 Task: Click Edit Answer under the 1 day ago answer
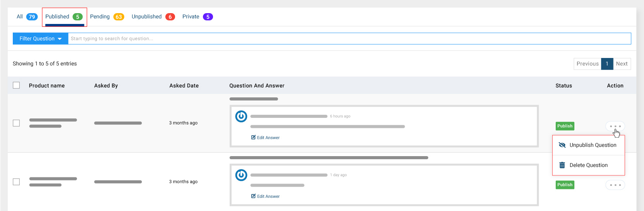point(266,196)
